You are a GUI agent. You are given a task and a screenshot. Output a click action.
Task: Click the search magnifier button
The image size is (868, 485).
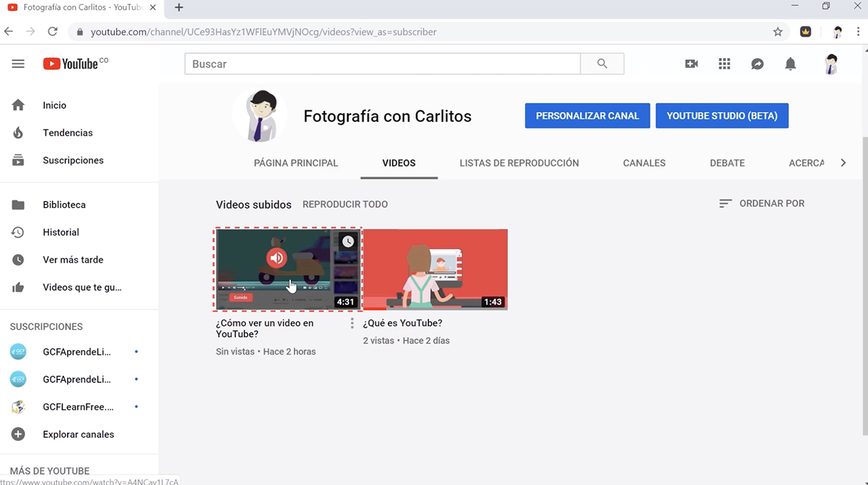602,64
